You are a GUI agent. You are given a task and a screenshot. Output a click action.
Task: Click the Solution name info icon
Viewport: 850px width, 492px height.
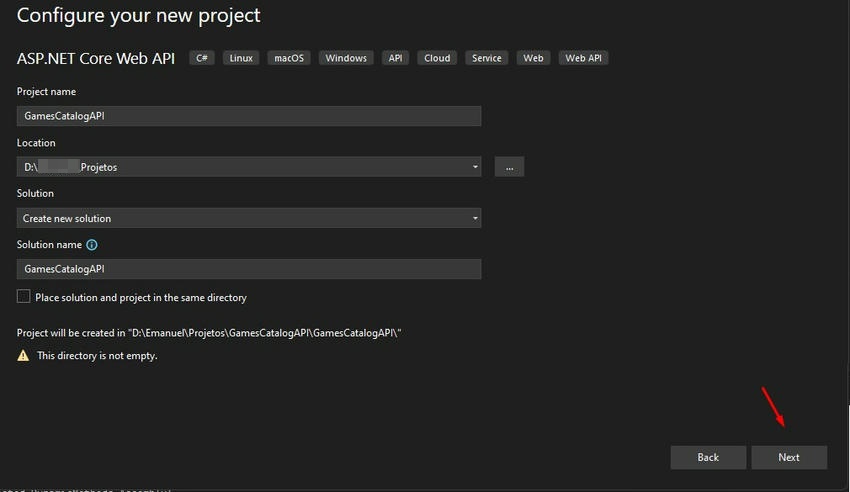(92, 245)
